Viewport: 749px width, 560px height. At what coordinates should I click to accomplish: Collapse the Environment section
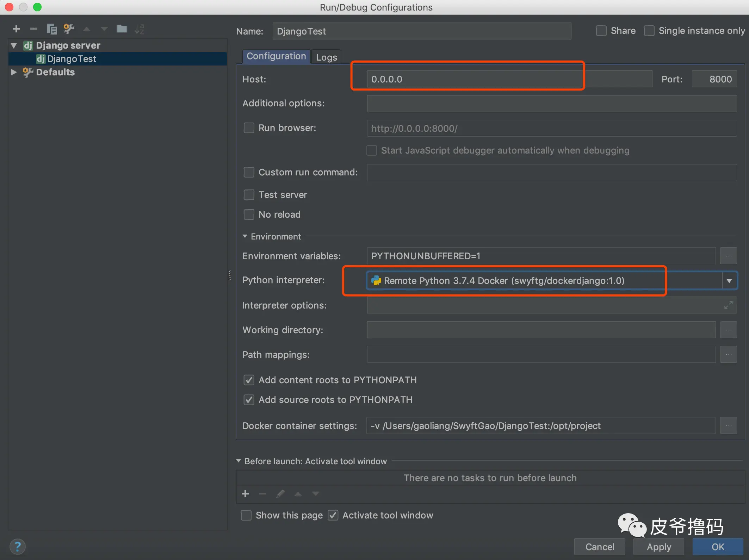coord(245,236)
